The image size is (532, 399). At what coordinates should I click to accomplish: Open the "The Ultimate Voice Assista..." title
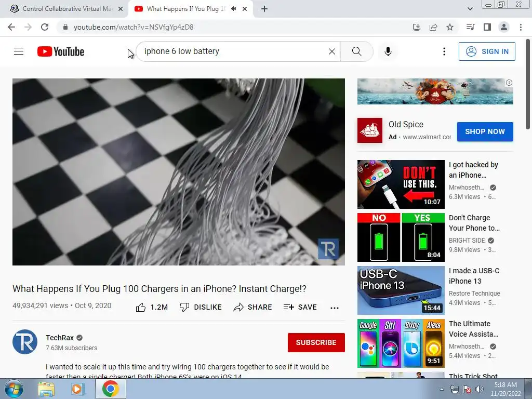[x=474, y=329]
